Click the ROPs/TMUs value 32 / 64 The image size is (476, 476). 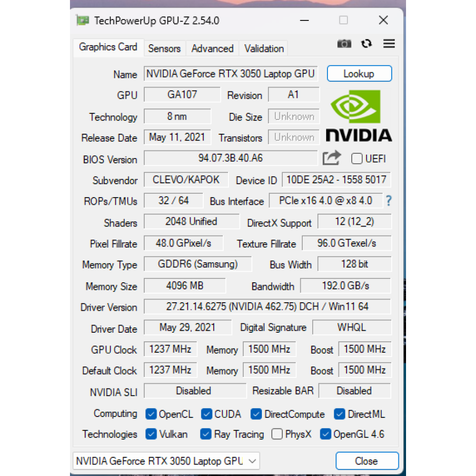pyautogui.click(x=173, y=201)
